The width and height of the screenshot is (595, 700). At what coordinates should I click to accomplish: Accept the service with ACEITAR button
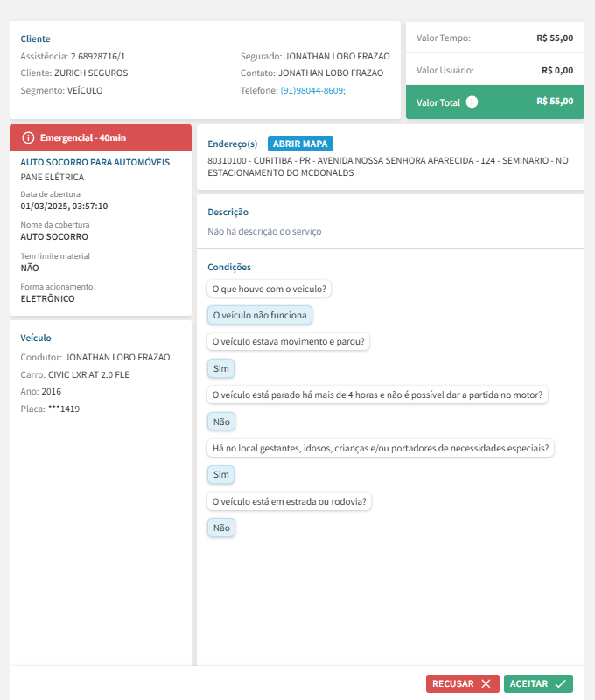(x=538, y=683)
